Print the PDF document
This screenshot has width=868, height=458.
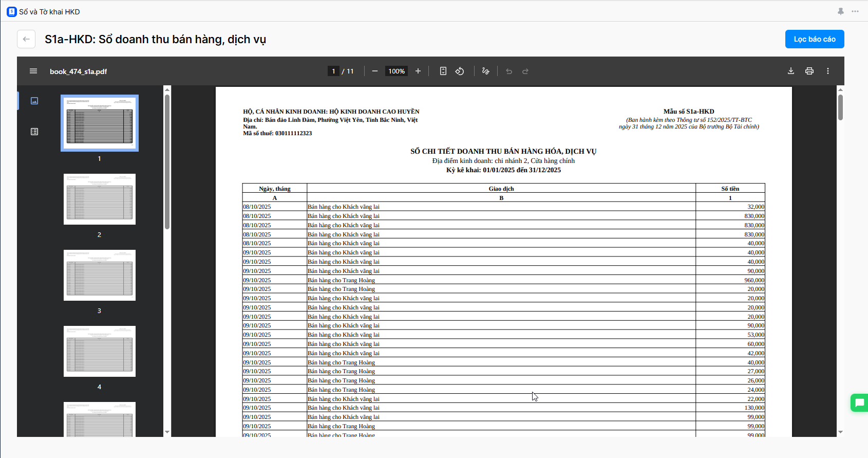(x=809, y=71)
